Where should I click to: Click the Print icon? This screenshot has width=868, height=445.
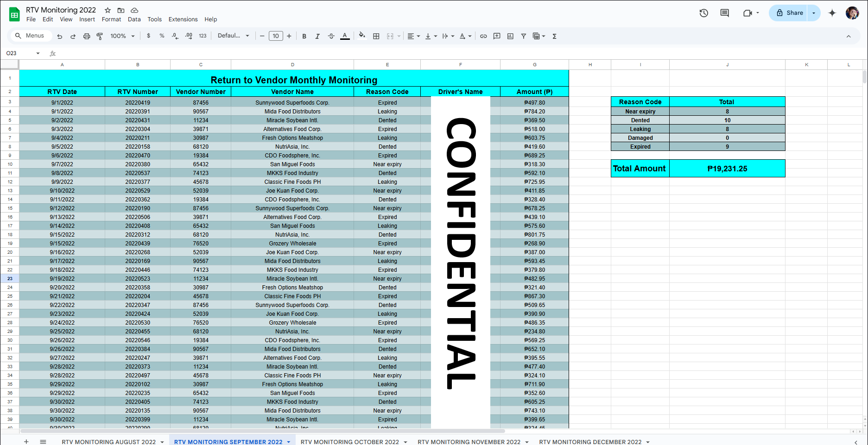pos(86,36)
